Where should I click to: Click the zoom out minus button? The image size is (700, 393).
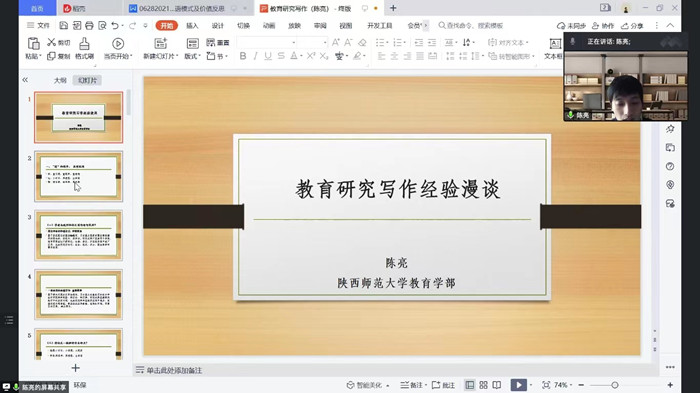pos(581,385)
